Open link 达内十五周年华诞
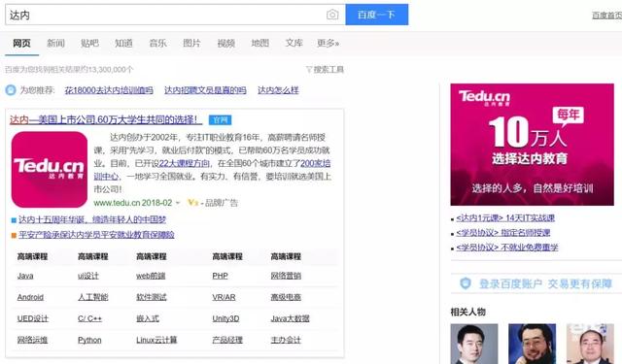Image resolution: width=622 pixels, height=364 pixels. [x=92, y=219]
